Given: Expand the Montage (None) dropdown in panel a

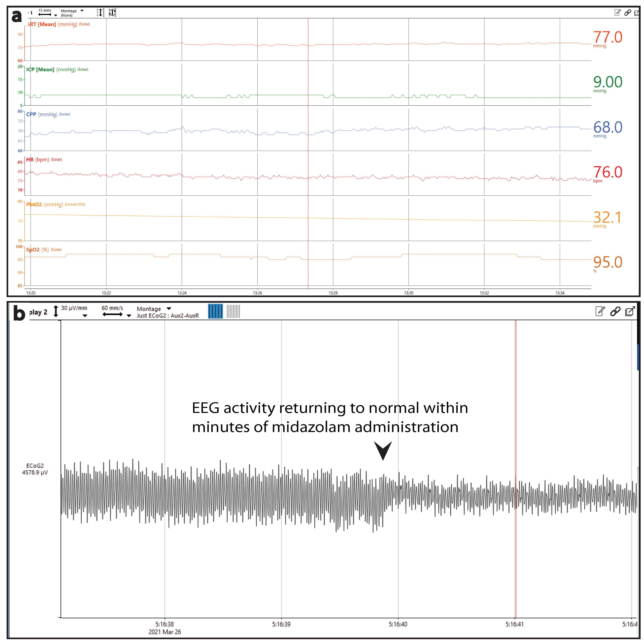Looking at the screenshot, I should tap(82, 11).
